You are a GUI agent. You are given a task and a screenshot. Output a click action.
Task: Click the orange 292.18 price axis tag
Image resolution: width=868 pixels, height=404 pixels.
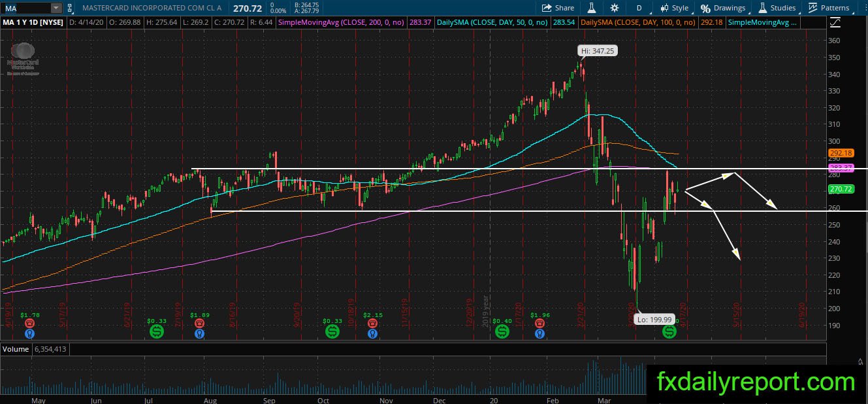(841, 153)
